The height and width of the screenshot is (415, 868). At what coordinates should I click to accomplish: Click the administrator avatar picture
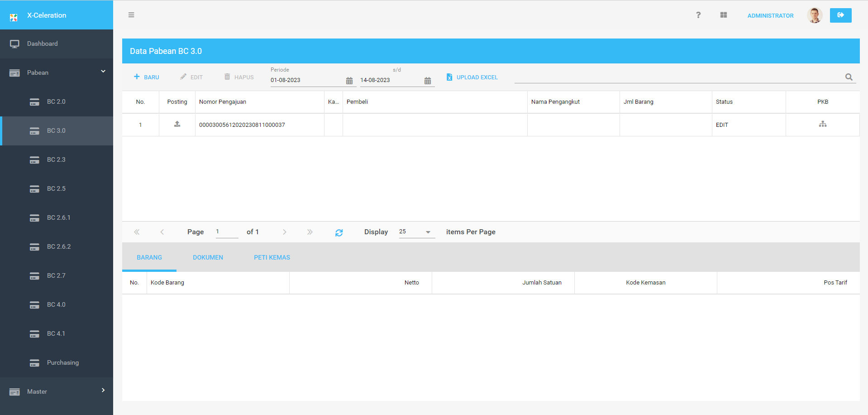point(815,15)
